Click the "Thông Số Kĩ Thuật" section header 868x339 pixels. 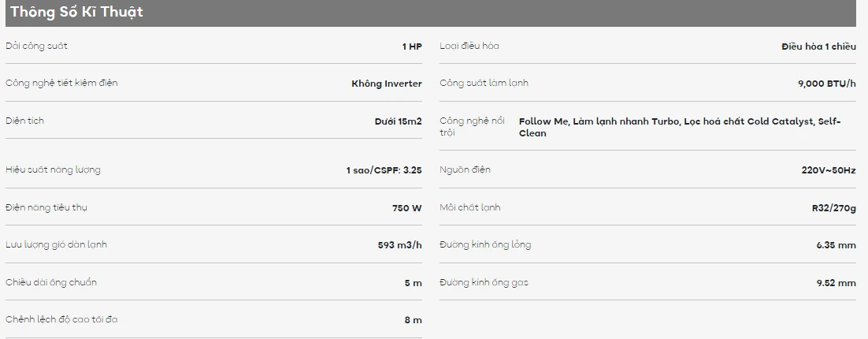(x=76, y=13)
